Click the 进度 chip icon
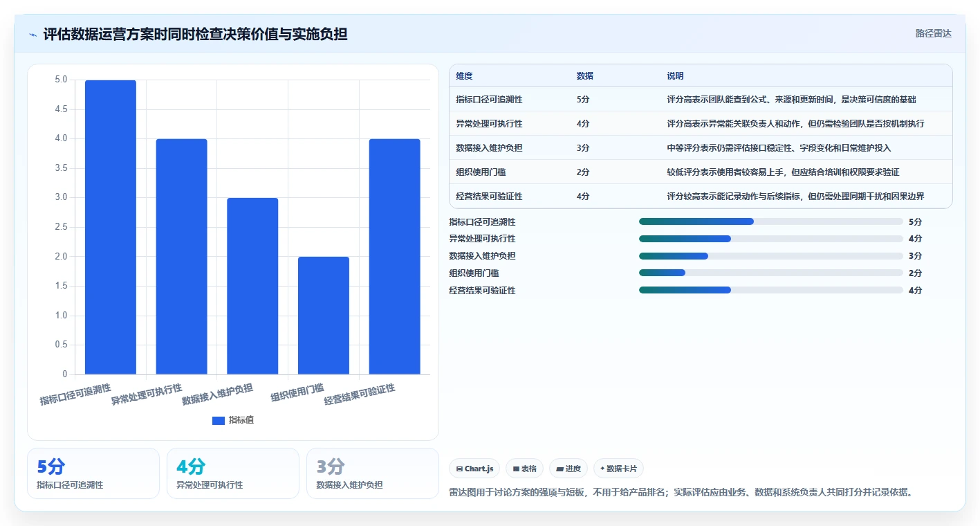This screenshot has height=526, width=980. (x=560, y=469)
